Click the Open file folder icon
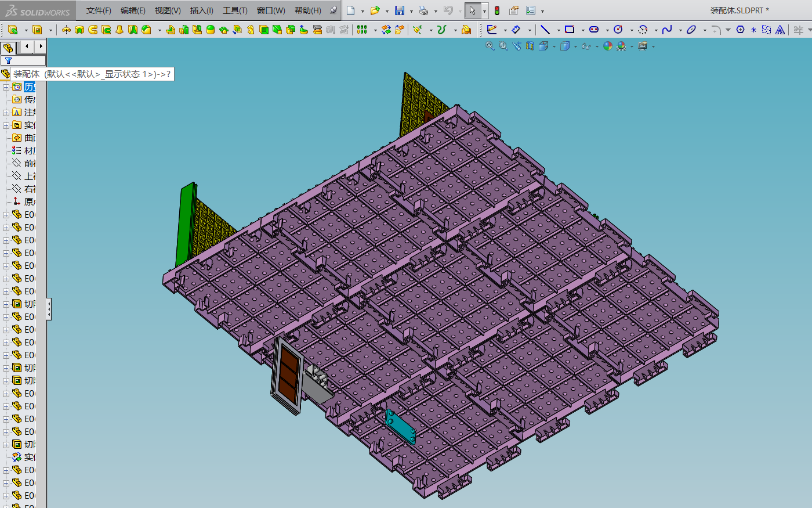 pyautogui.click(x=375, y=10)
